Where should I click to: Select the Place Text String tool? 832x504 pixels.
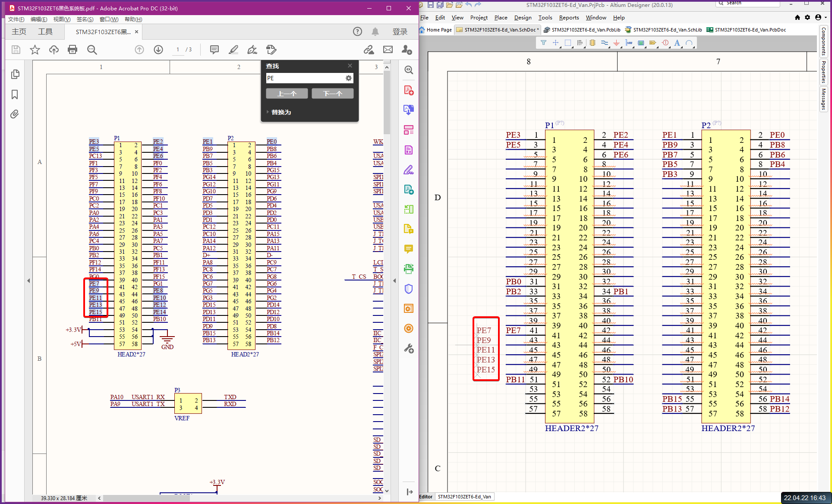click(678, 43)
